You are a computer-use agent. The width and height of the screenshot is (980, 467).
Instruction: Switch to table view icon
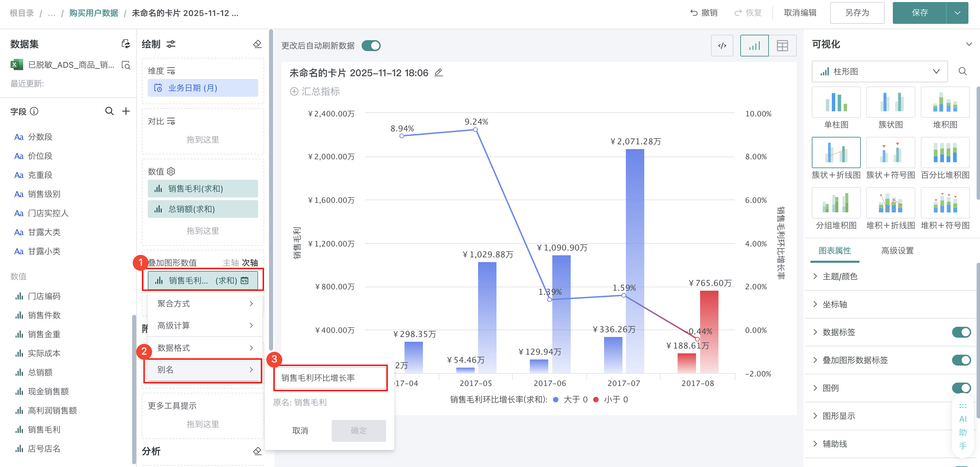point(782,46)
